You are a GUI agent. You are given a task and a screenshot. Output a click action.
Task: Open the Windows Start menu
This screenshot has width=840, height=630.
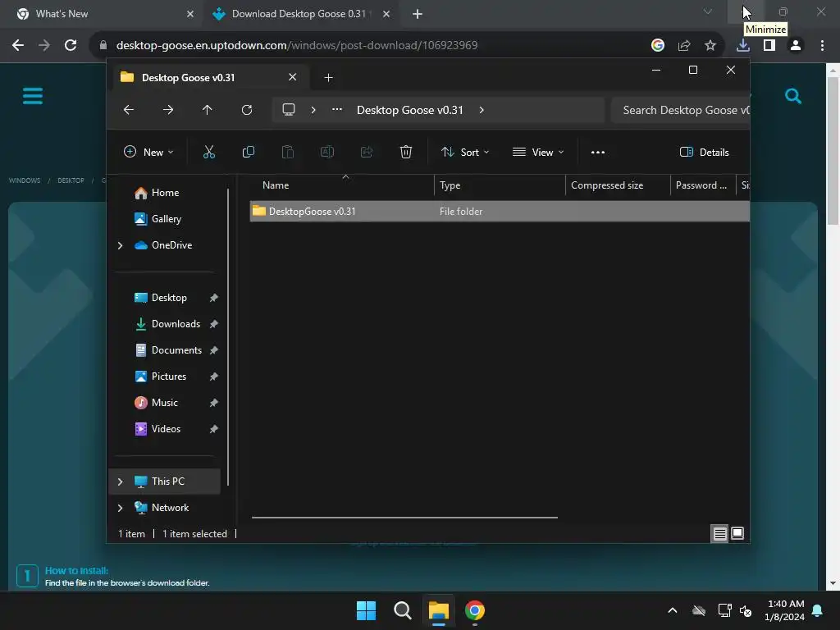tap(367, 610)
